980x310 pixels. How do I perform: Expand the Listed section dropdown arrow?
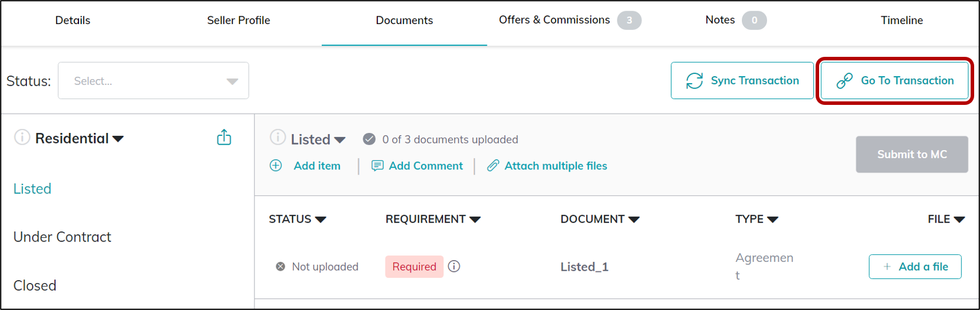[x=339, y=140]
